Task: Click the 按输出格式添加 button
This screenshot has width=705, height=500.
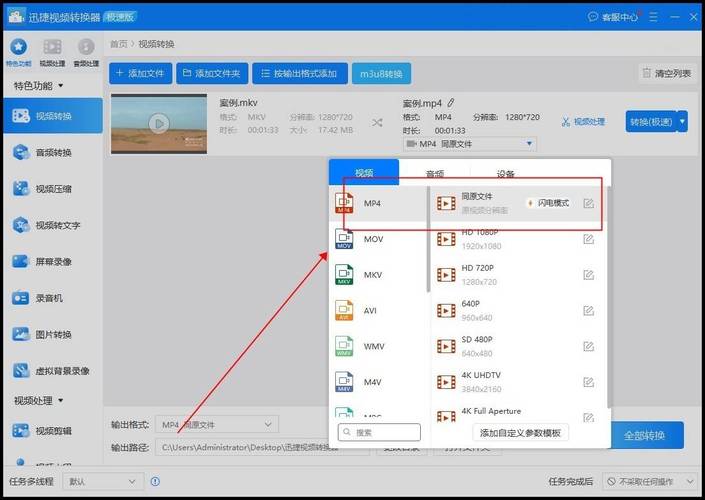Action: (299, 73)
